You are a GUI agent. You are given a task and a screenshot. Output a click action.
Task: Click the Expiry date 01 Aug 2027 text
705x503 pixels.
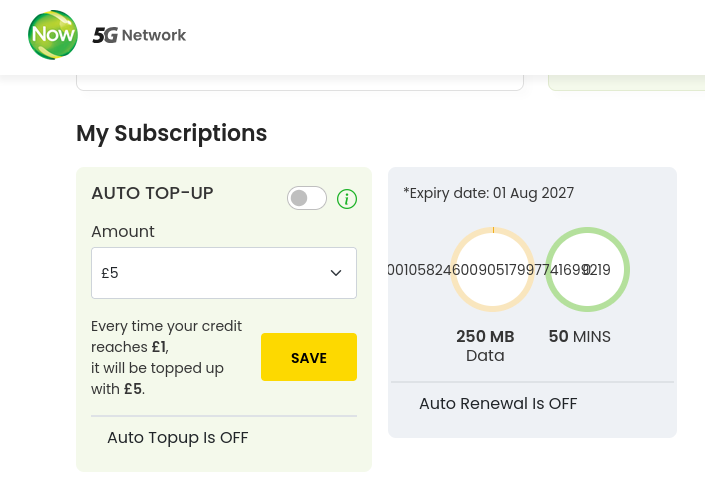coord(488,193)
